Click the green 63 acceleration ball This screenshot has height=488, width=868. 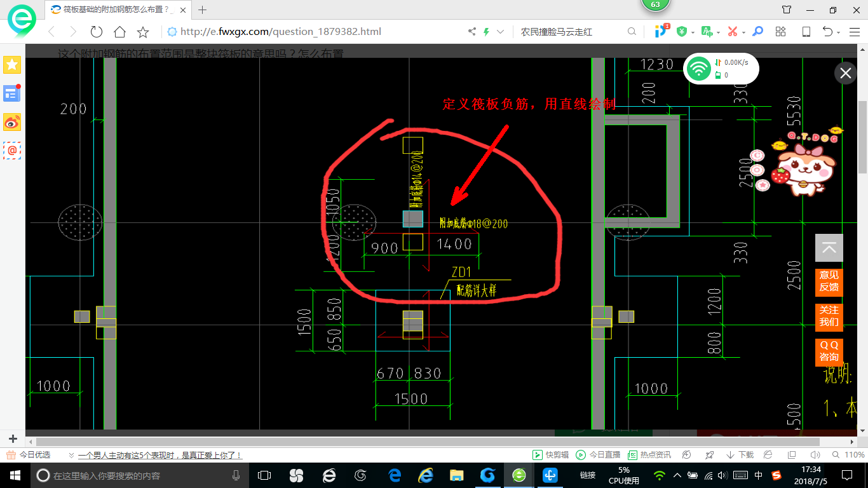[x=655, y=4]
